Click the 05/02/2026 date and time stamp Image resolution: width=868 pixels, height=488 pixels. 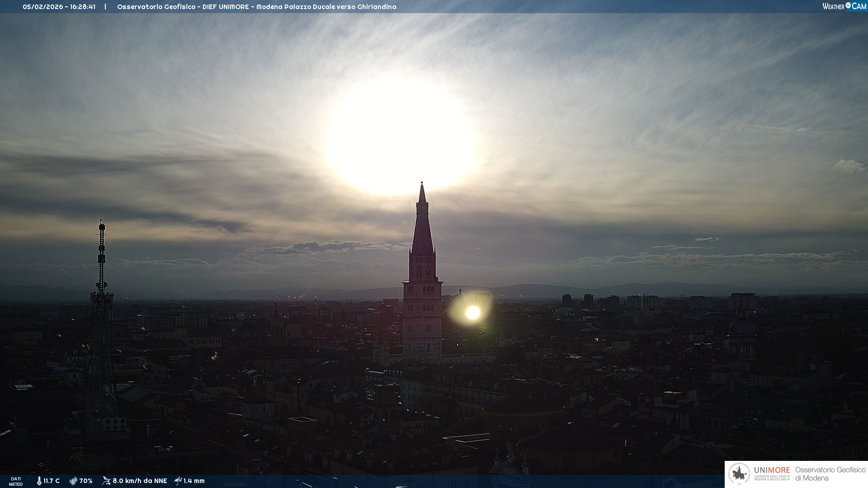(59, 7)
